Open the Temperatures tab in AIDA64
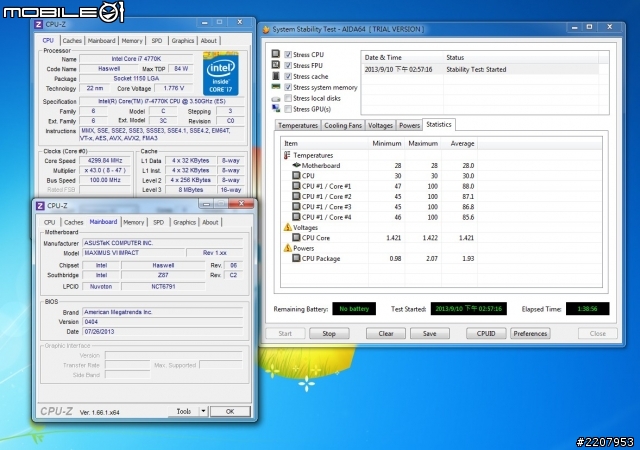This screenshot has height=450, width=640. [298, 125]
